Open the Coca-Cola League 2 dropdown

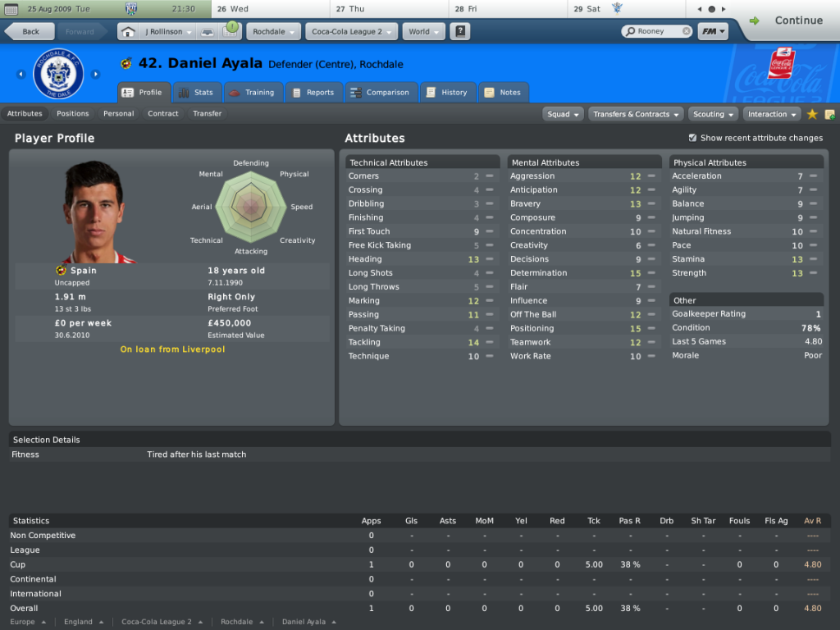tap(351, 32)
